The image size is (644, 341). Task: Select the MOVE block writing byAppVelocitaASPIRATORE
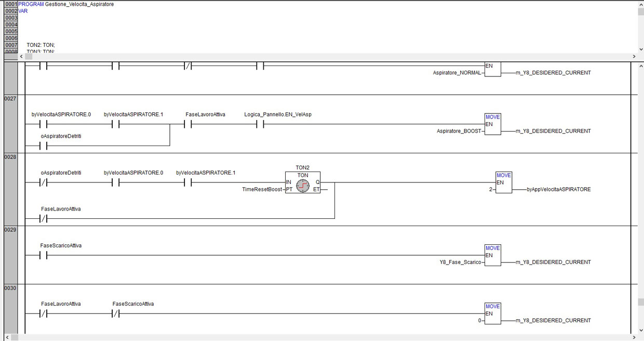tap(504, 182)
